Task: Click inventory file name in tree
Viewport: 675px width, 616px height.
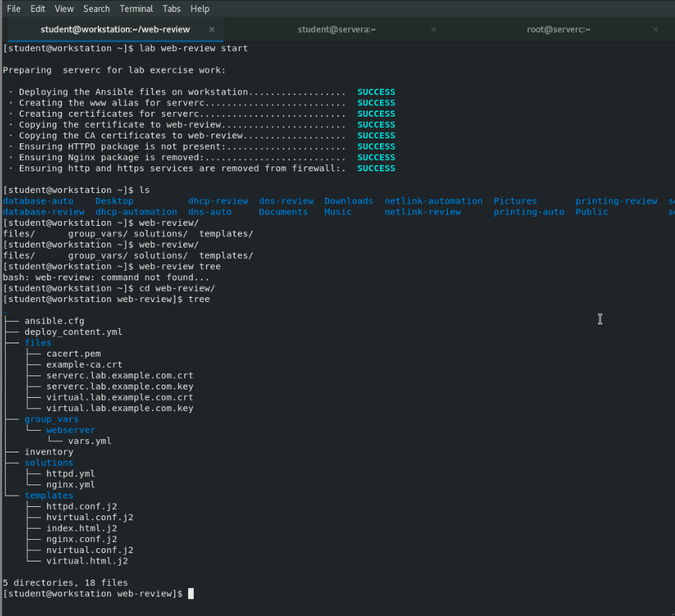Action: (x=49, y=452)
